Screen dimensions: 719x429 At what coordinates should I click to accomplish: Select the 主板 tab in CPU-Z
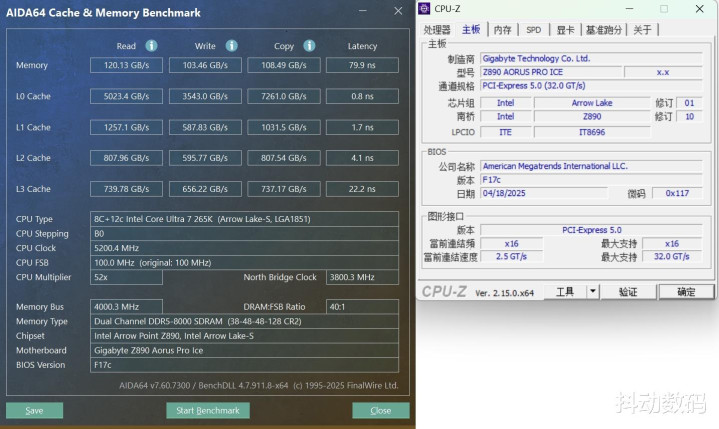tap(471, 30)
